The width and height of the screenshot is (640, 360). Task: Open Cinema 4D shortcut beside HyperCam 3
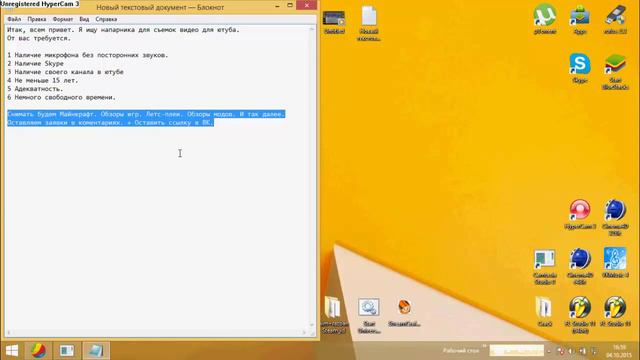(x=615, y=217)
